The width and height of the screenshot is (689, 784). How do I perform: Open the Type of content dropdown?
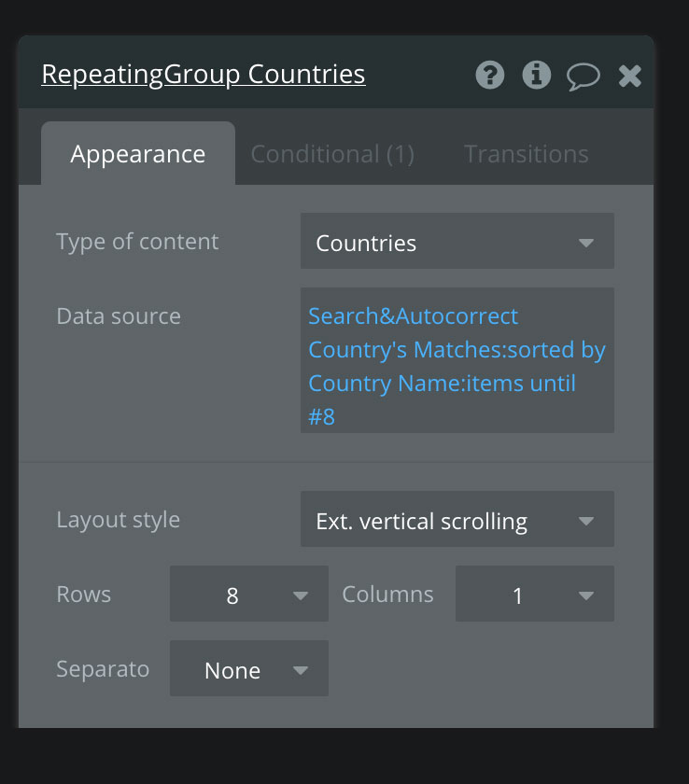coord(457,243)
